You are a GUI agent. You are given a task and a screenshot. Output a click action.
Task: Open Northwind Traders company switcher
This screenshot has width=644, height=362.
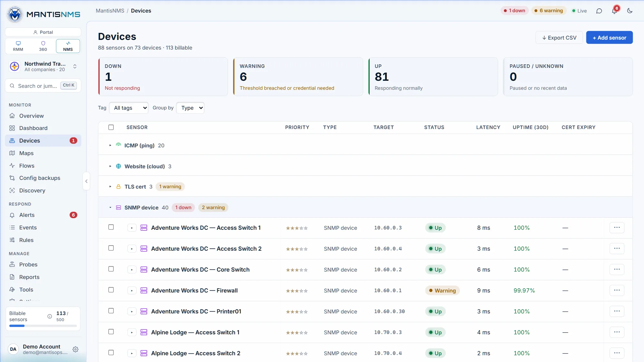(x=43, y=66)
